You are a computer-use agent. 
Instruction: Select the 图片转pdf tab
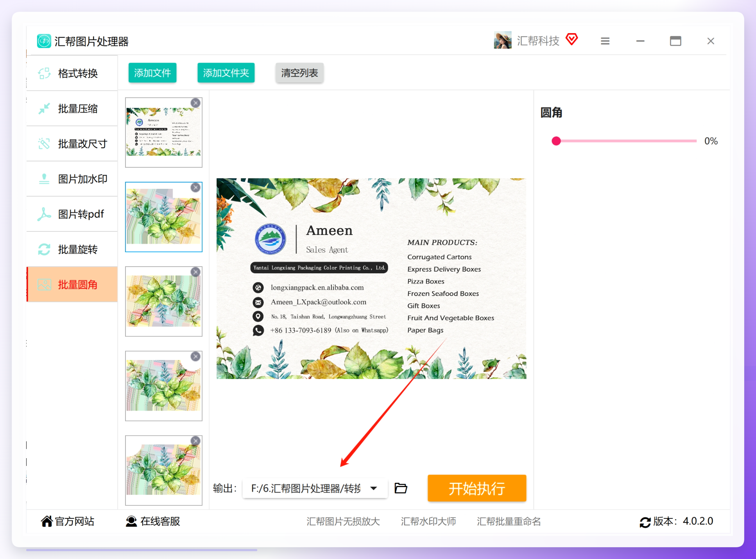[x=72, y=214]
